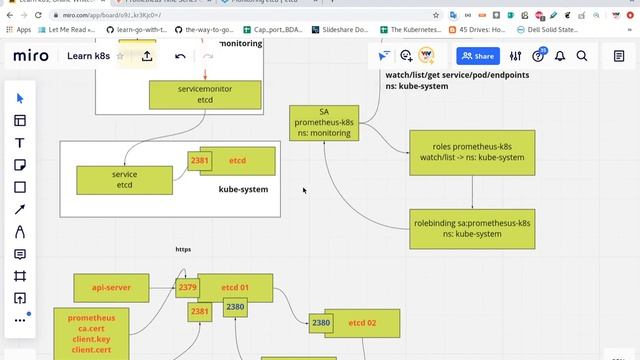The height and width of the screenshot is (360, 640).
Task: Open the 'Let Me Read' bookmark
Action: pyautogui.click(x=67, y=29)
